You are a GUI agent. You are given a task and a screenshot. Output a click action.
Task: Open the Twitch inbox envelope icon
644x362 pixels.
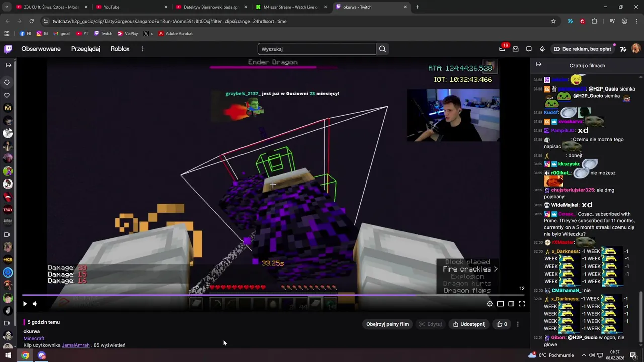click(x=515, y=49)
